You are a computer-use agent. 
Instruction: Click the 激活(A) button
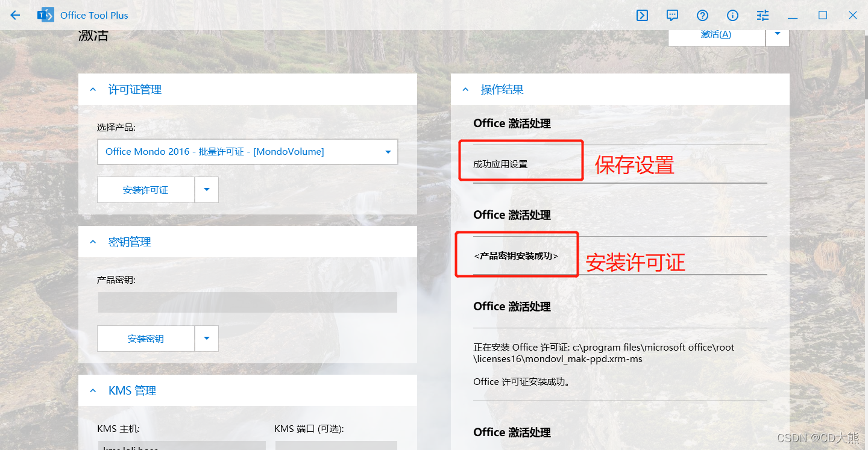tap(716, 35)
